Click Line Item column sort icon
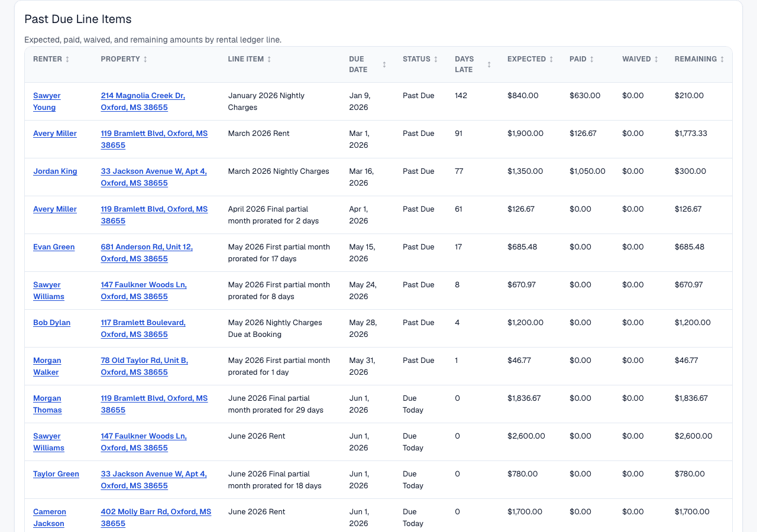 pyautogui.click(x=269, y=59)
